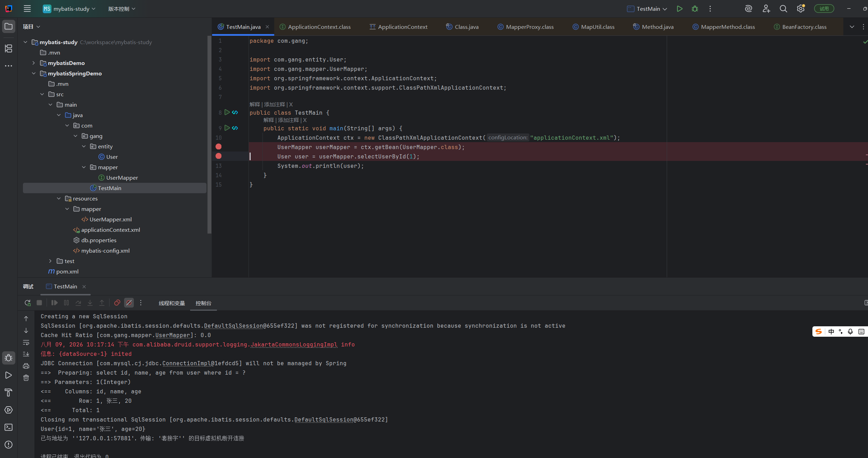Image resolution: width=868 pixels, height=458 pixels.
Task: Collapse mybatisSpringDemo module node
Action: [x=33, y=73]
